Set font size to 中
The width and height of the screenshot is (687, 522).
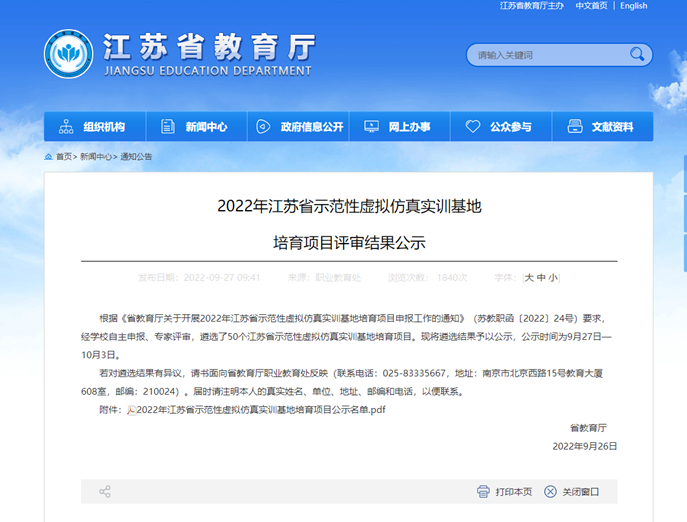(541, 277)
